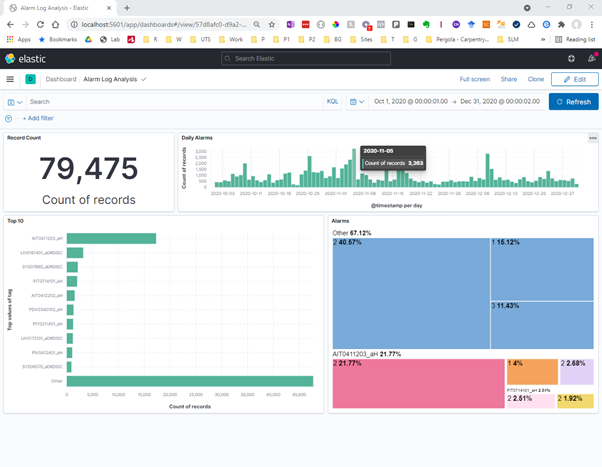
Task: Click the Dashboard breadcrumb
Action: pyautogui.click(x=60, y=79)
